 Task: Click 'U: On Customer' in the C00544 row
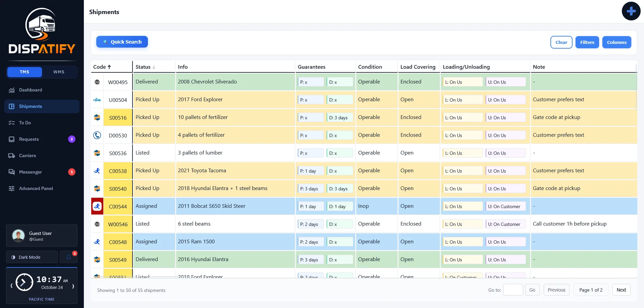coord(505,206)
